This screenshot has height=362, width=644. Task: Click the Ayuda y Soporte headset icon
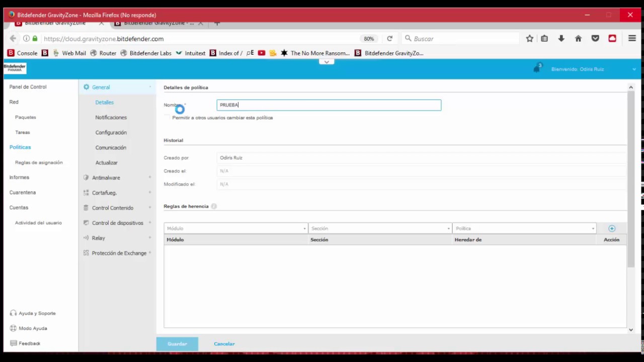(14, 313)
